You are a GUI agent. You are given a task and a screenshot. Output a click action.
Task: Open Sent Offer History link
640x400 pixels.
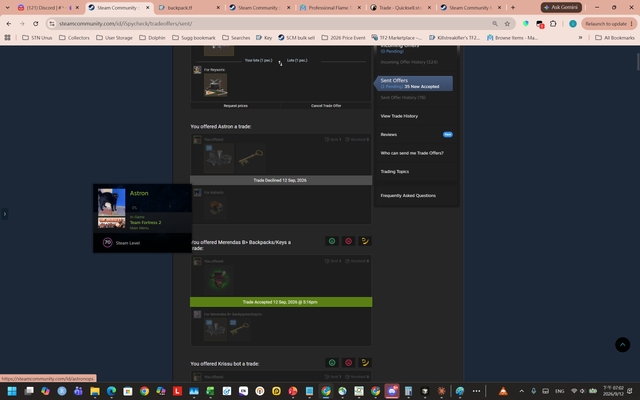pyautogui.click(x=403, y=98)
